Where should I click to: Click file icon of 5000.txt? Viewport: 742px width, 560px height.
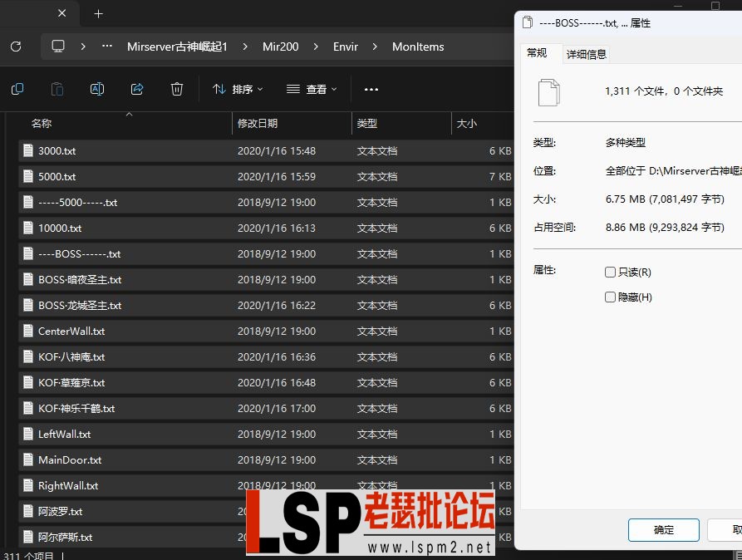pos(28,176)
